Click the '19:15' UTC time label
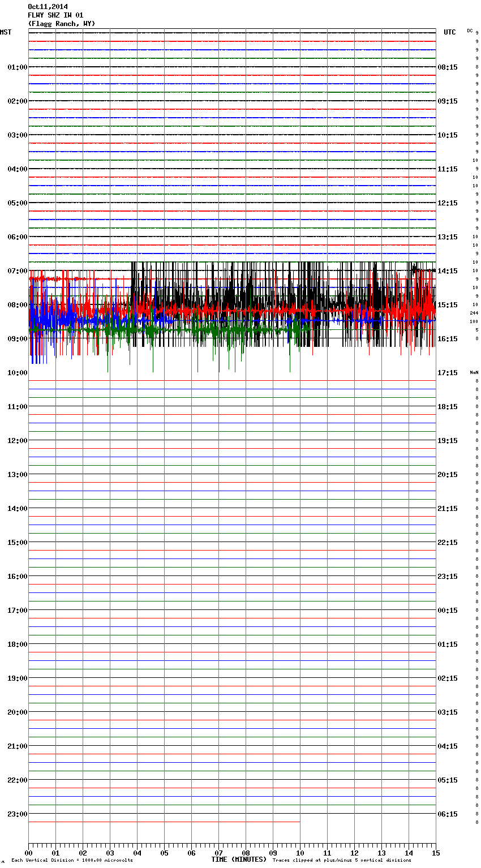The image size is (481, 868). coord(448,441)
